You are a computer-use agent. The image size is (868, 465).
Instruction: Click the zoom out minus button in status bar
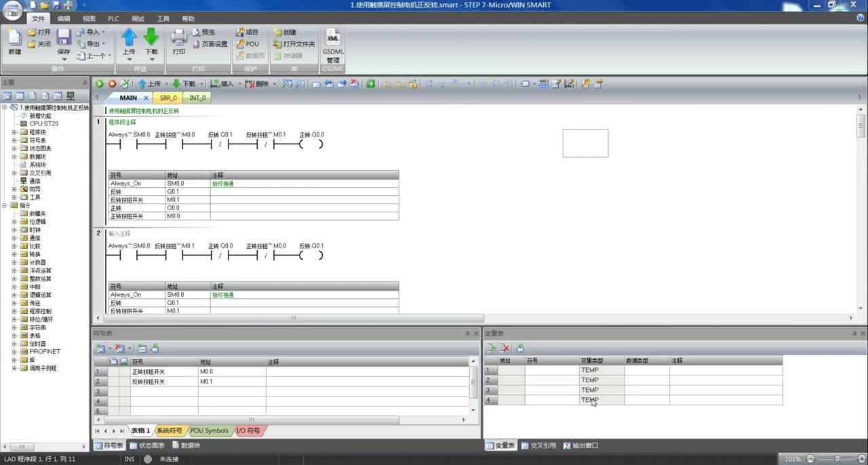click(x=810, y=459)
